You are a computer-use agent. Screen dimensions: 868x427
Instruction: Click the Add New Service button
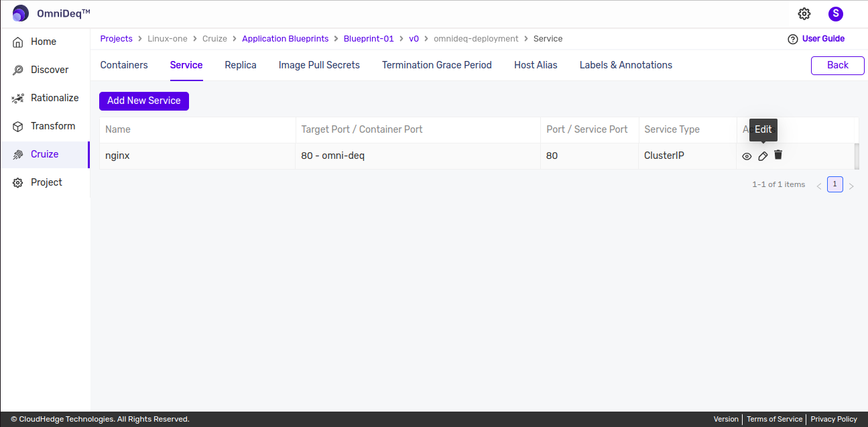pos(144,101)
